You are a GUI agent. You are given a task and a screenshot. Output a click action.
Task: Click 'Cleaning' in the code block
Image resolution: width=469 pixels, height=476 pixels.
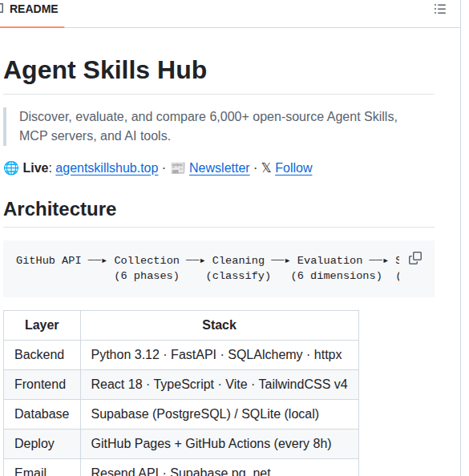tap(238, 260)
